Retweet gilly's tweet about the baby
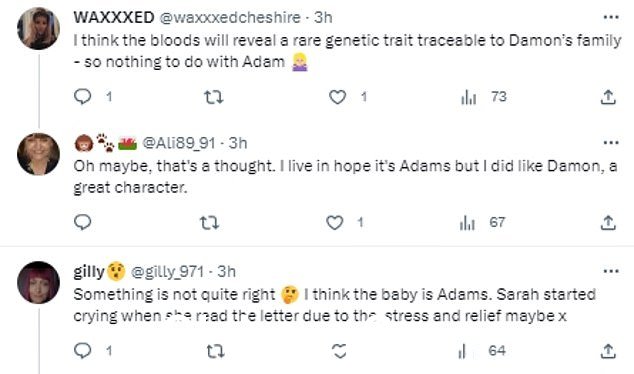The image size is (634, 374). (215, 351)
